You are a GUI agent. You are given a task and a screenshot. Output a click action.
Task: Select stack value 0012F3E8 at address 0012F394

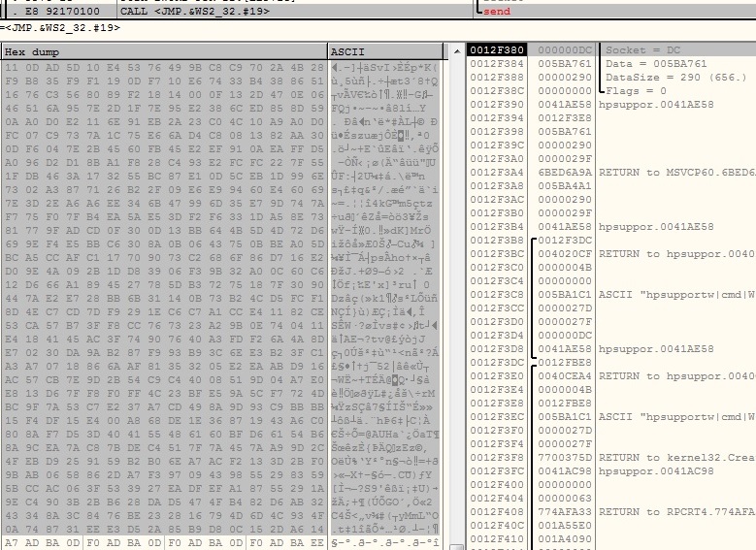coord(565,117)
